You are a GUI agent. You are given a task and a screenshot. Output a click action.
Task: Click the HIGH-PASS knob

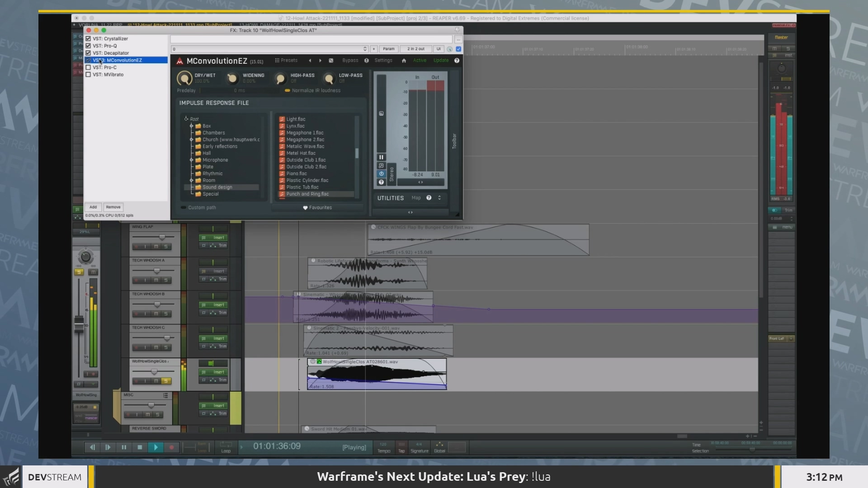pyautogui.click(x=280, y=79)
